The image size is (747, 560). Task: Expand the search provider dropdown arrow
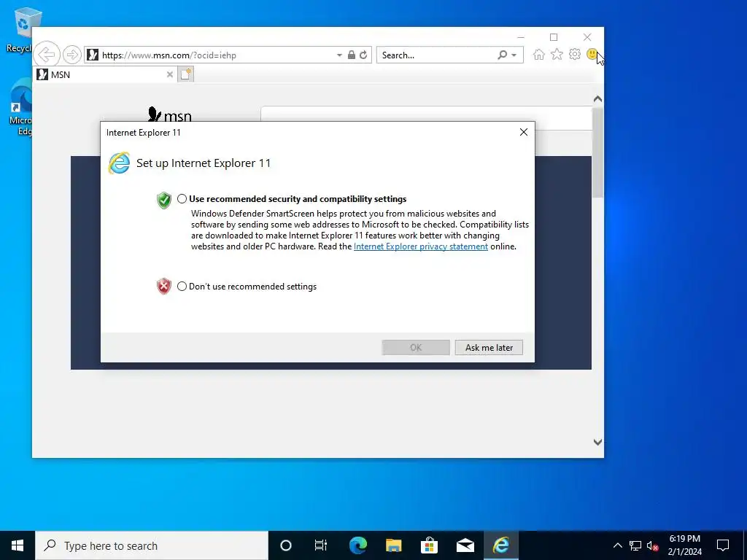(x=514, y=55)
